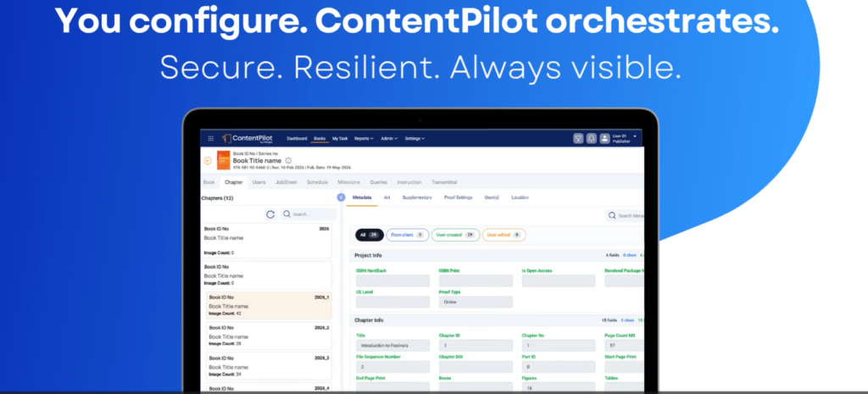The height and width of the screenshot is (394, 868).
Task: Click the Is Open Access field
Action: click(x=559, y=281)
